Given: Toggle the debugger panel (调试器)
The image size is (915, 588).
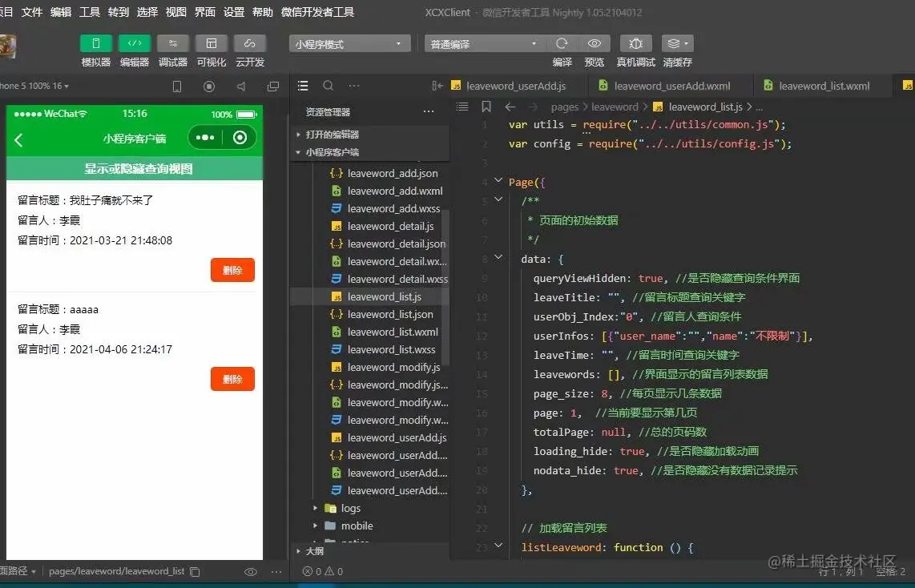Looking at the screenshot, I should coord(173,44).
